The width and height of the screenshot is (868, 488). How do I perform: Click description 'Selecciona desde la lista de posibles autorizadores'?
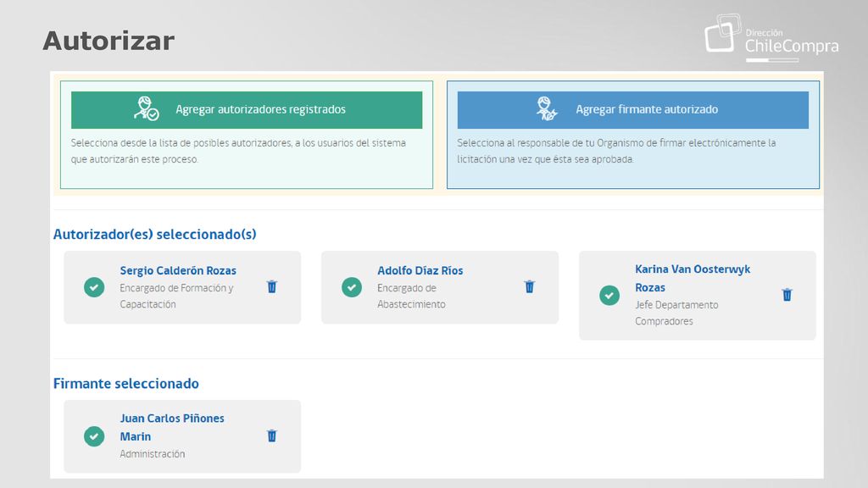pyautogui.click(x=238, y=151)
